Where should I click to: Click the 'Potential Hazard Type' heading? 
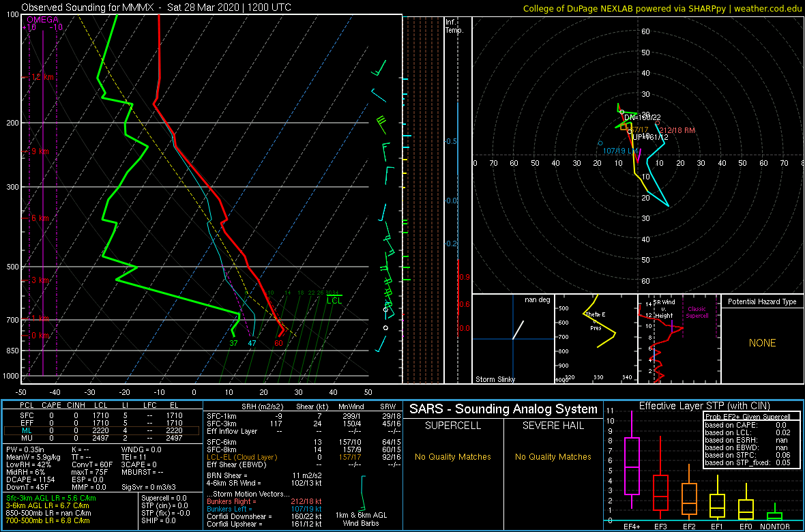coord(762,301)
